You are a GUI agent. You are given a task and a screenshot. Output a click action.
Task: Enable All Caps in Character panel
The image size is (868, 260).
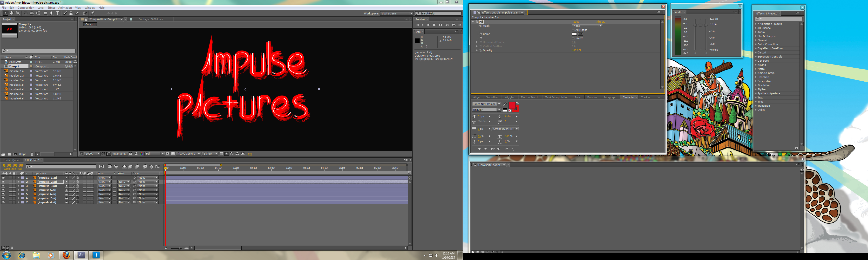[493, 149]
